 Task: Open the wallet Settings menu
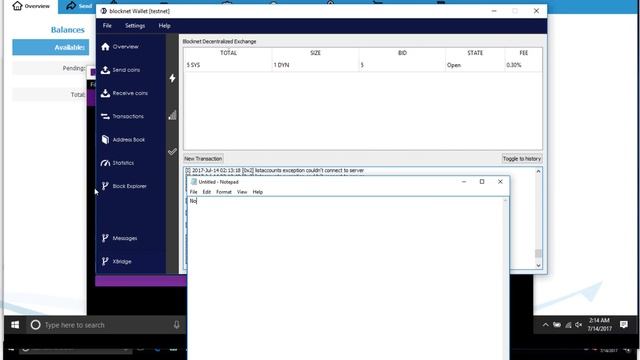(x=135, y=26)
